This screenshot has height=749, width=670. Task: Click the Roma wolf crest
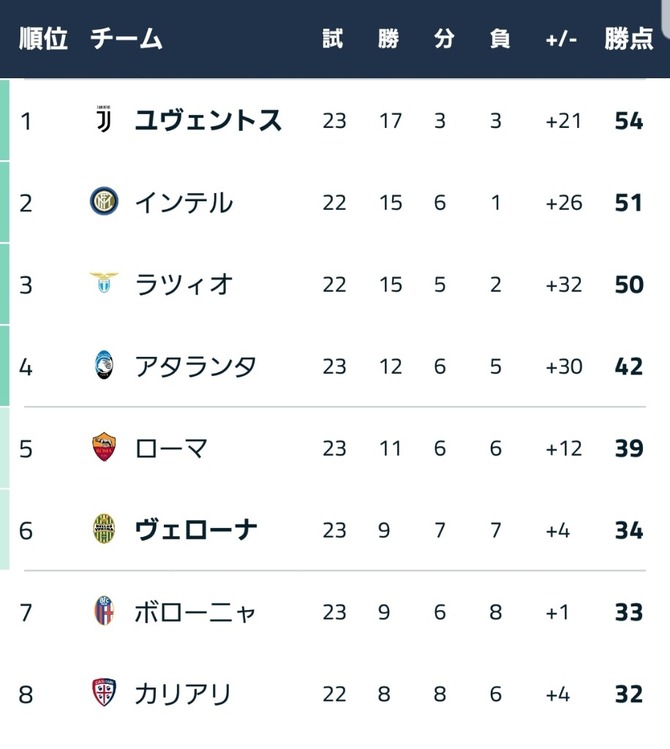104,447
